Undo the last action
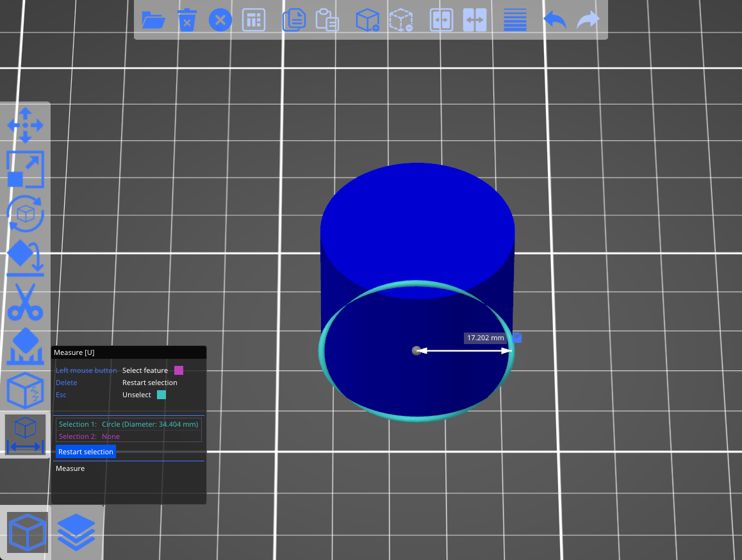Image resolution: width=742 pixels, height=560 pixels. pyautogui.click(x=554, y=20)
